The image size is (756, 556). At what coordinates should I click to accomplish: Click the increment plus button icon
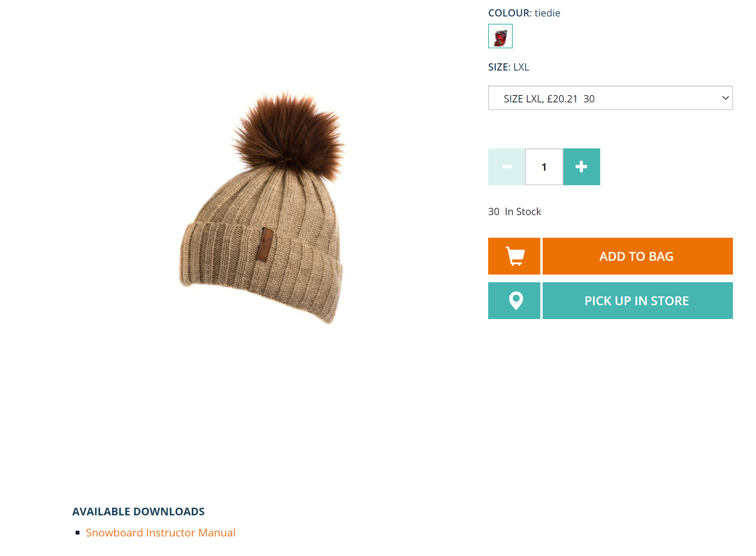coord(581,166)
